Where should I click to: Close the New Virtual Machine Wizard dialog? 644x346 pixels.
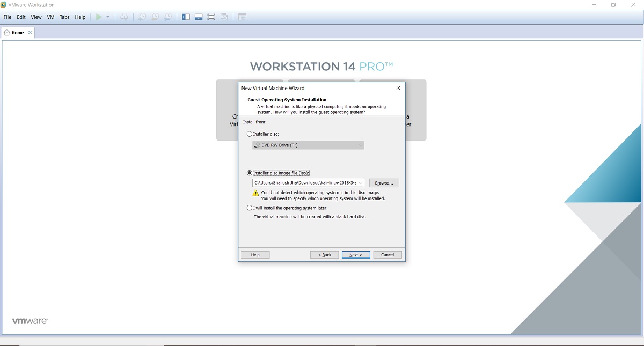point(398,88)
